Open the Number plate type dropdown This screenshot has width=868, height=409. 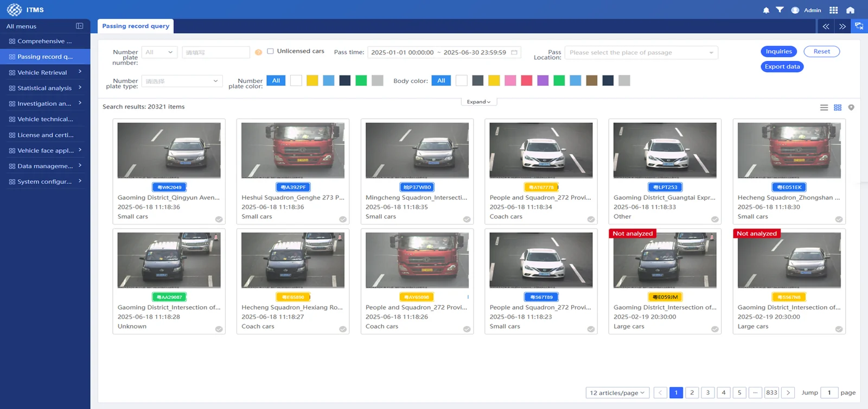tap(182, 81)
